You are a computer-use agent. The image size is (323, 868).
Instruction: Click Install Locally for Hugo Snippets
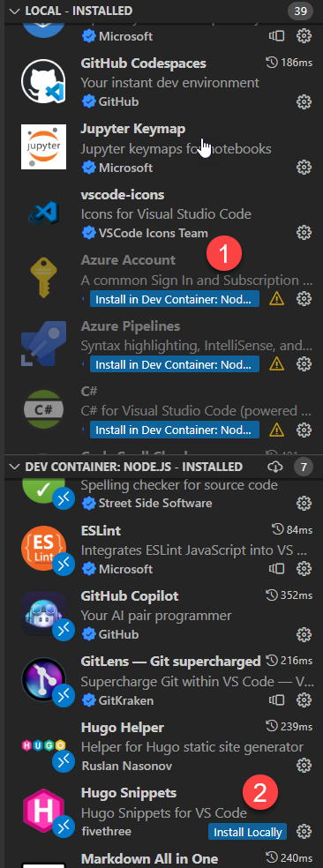[x=248, y=832]
